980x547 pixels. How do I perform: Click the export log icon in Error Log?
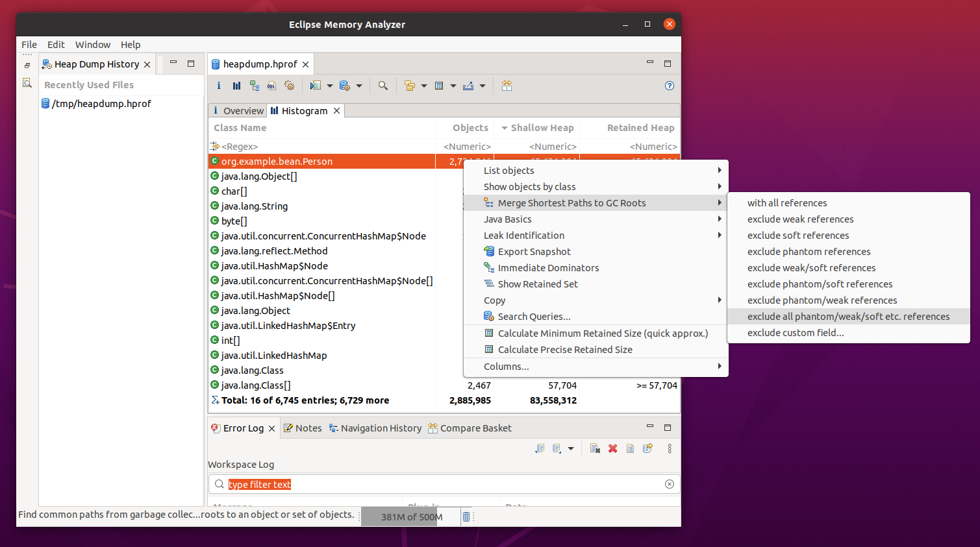tap(540, 448)
